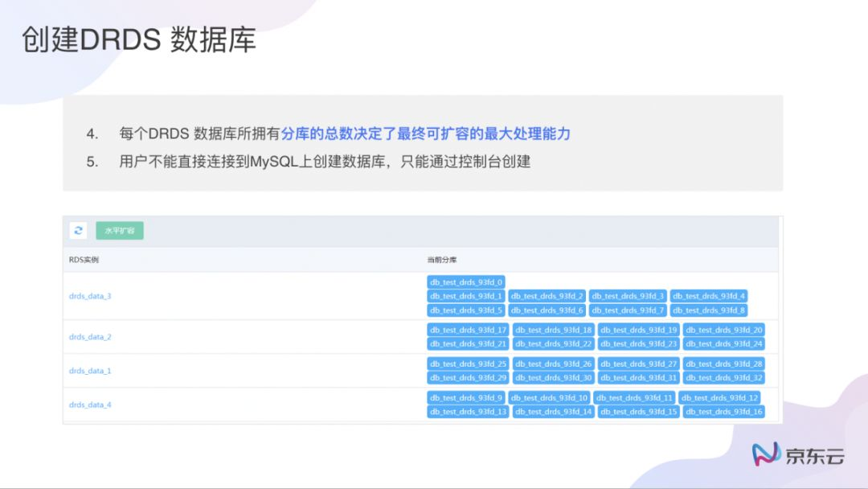Select the db_test_drds_93fd_31 tag

638,378
